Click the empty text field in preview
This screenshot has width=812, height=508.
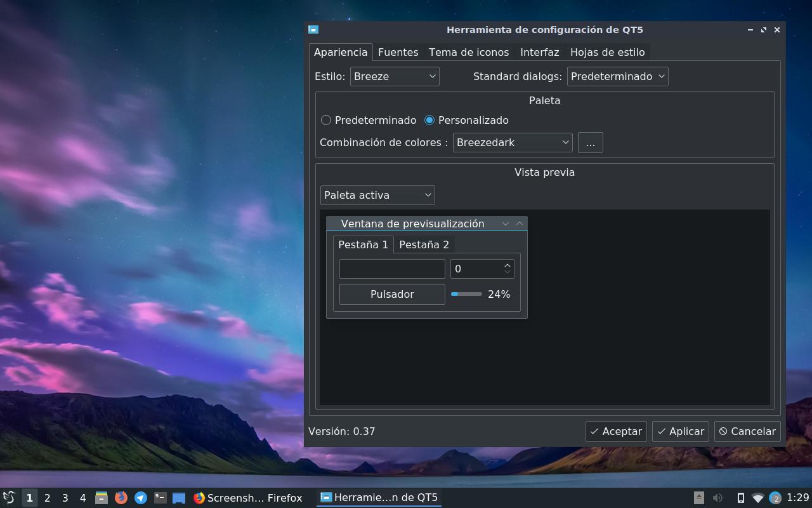click(x=392, y=269)
